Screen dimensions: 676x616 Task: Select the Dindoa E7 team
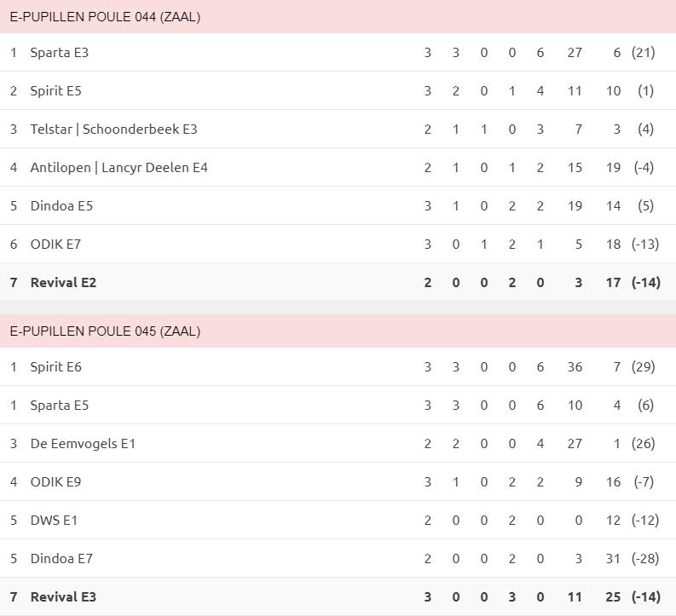[61, 559]
